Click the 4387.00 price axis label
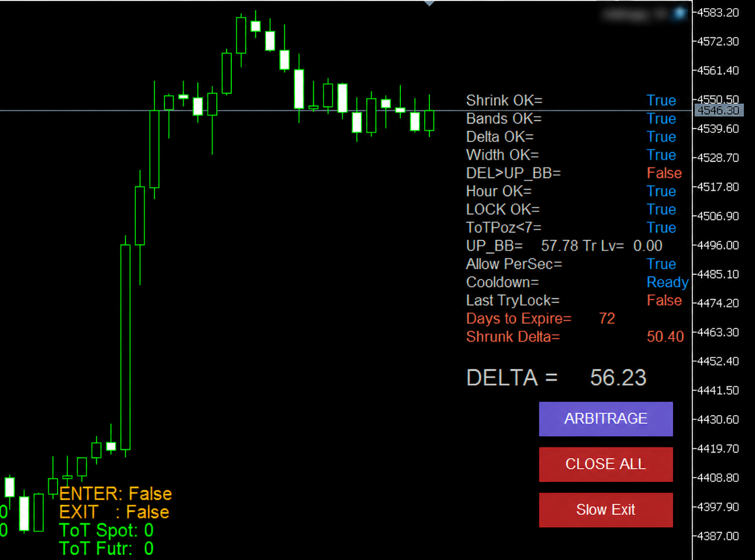This screenshot has height=560, width=755. click(718, 536)
